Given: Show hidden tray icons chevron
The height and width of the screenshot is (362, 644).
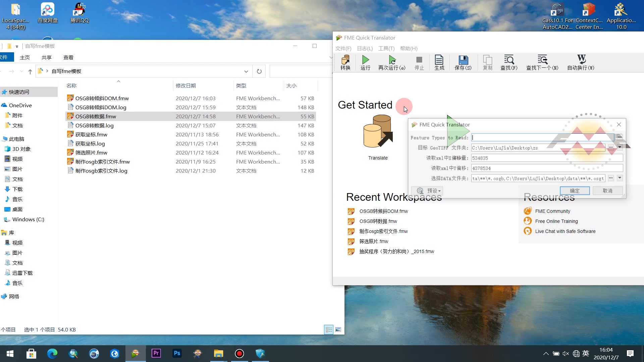Looking at the screenshot, I should point(546,354).
